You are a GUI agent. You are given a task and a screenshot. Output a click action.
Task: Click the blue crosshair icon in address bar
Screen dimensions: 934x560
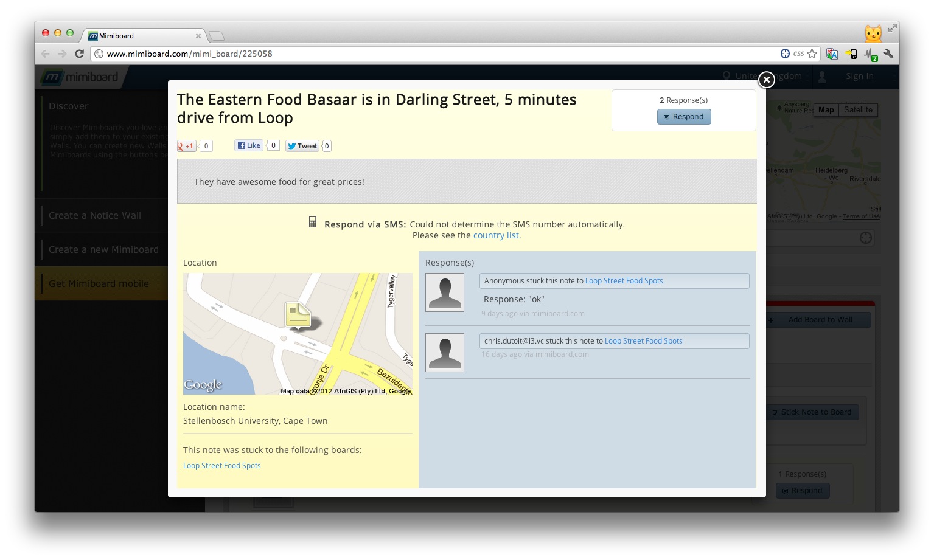[785, 54]
